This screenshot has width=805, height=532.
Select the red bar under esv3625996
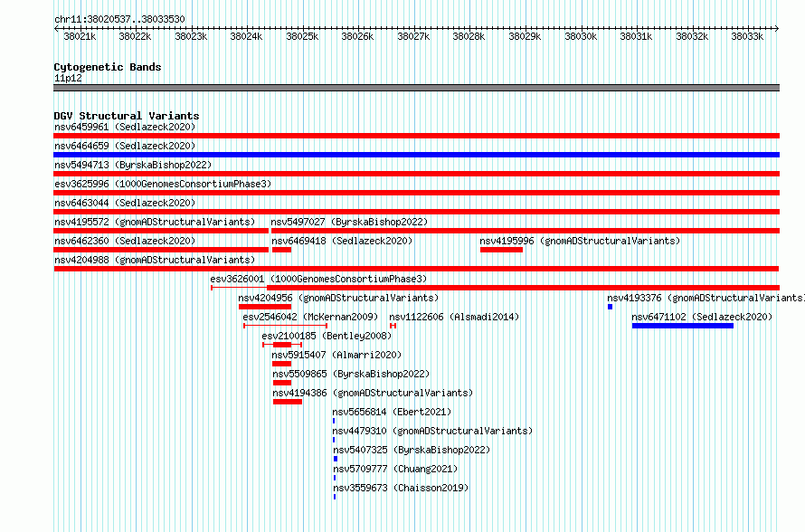416,193
